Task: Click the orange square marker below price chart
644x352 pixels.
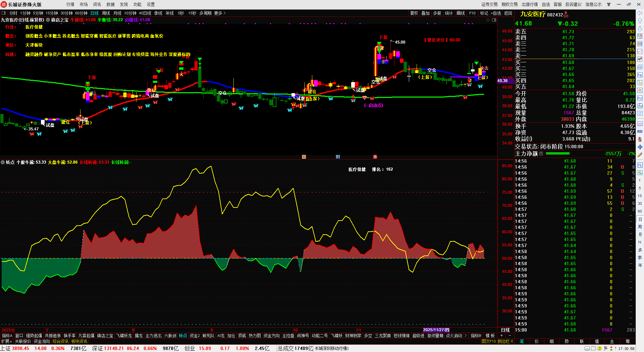Action: (x=304, y=157)
